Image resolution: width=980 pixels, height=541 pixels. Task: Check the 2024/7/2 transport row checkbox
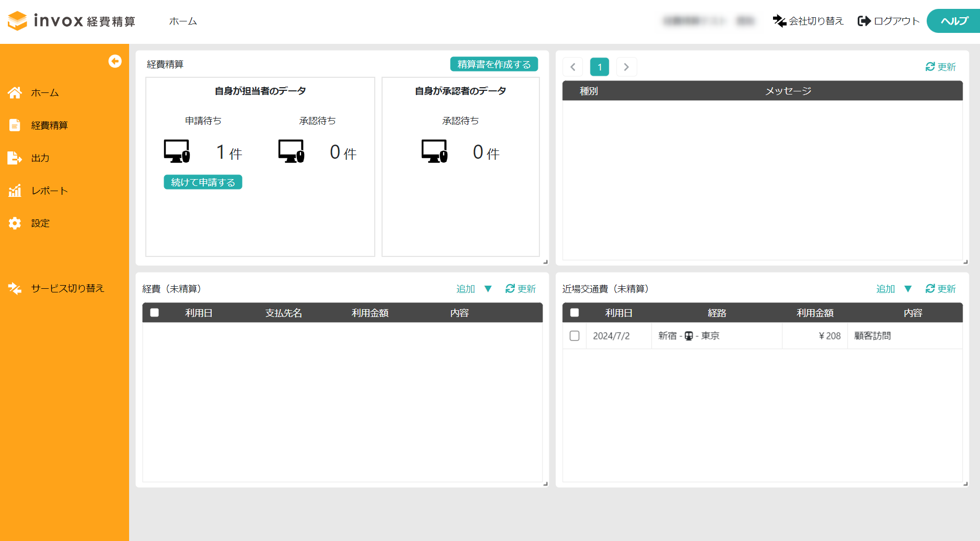tap(574, 336)
